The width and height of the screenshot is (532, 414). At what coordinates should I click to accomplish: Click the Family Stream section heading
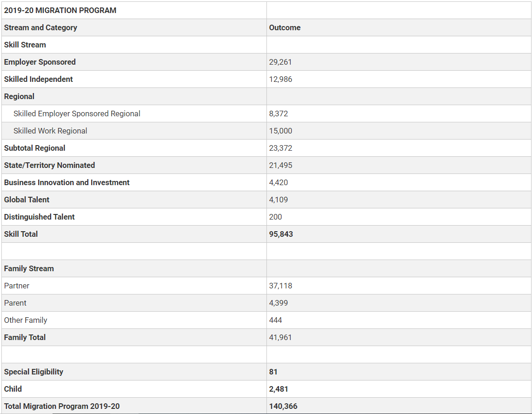[x=29, y=268]
